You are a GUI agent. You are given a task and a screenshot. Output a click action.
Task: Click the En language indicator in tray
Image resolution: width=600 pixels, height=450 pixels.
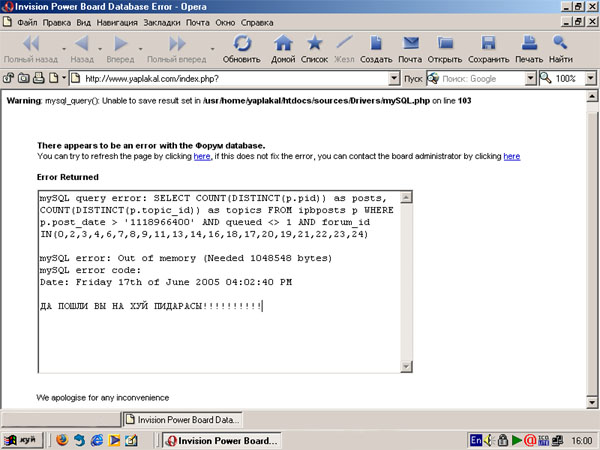coord(476,440)
